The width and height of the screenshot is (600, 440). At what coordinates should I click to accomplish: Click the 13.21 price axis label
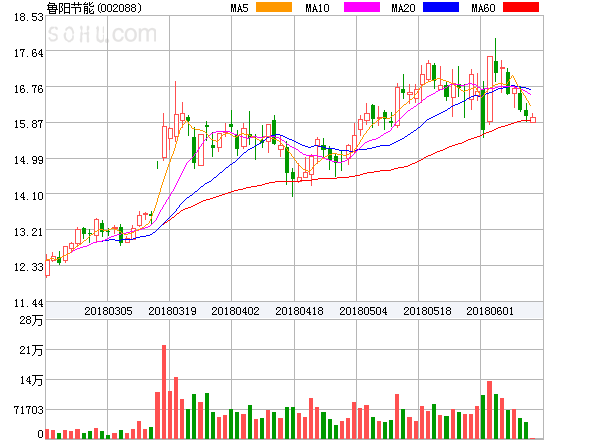(x=29, y=232)
